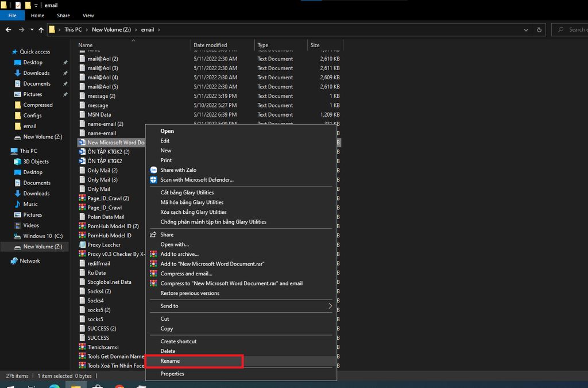Open Compressed folder in sidebar
Viewport: 588px width, 388px height.
coord(38,105)
